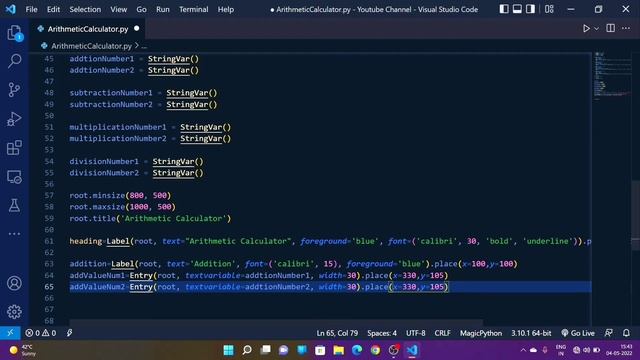Open remote window button in status bar
Image resolution: width=640 pixels, height=360 pixels.
(x=10, y=333)
